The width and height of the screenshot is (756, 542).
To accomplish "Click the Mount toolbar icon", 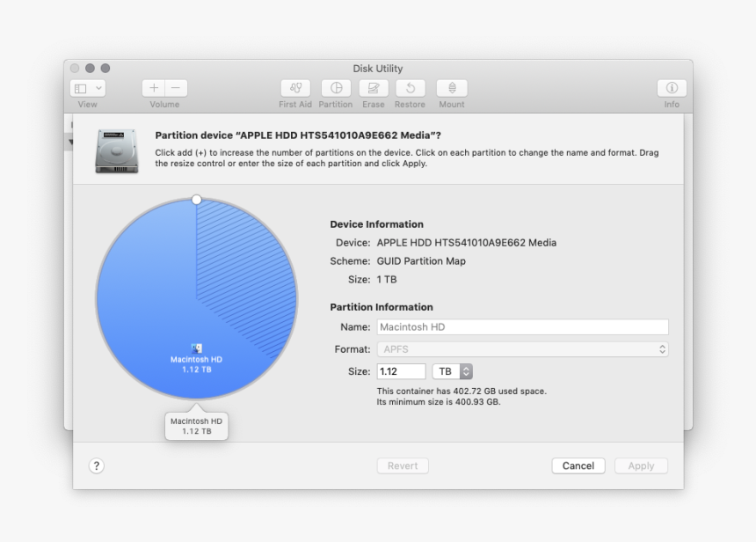I will (x=452, y=88).
